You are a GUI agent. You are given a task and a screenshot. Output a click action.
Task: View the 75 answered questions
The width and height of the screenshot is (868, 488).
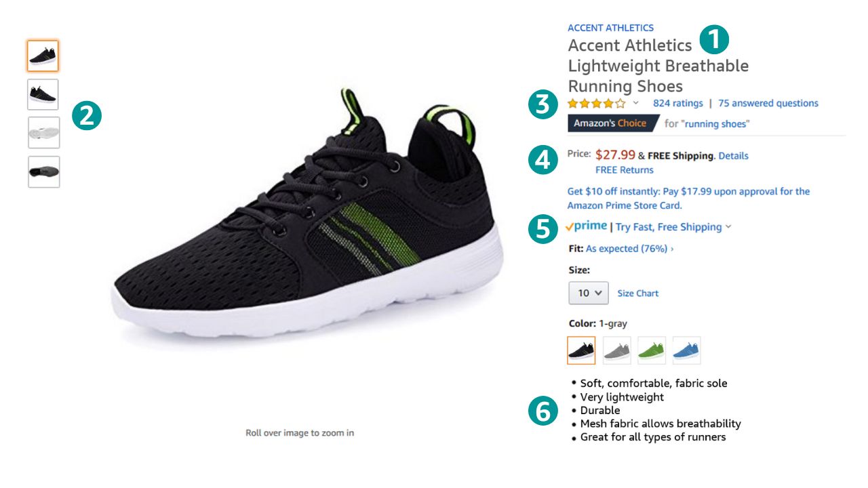click(768, 103)
